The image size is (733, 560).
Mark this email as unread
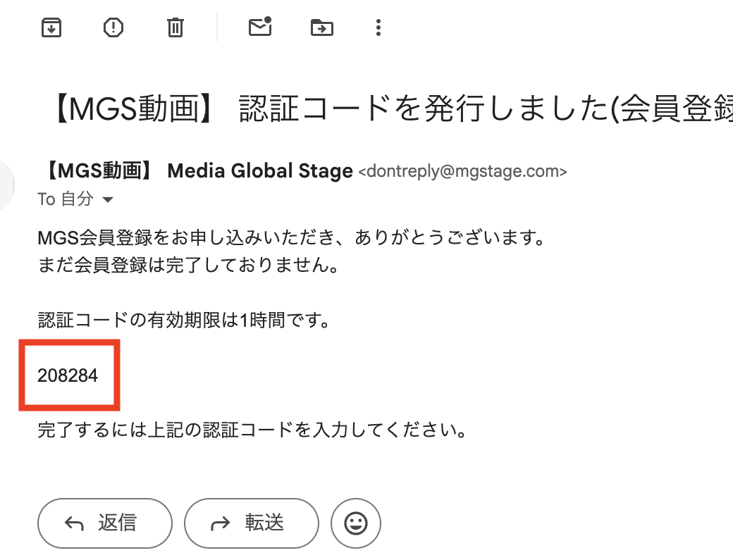click(x=260, y=27)
